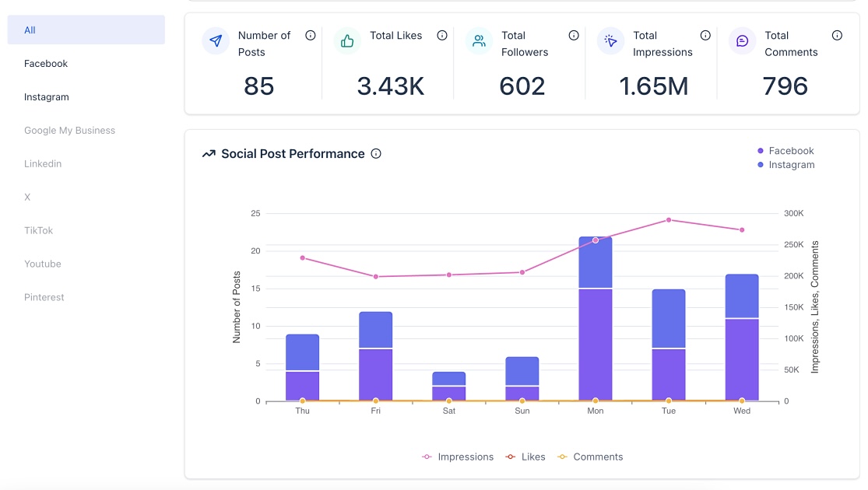
Task: Click the Total Impressions cursor icon
Action: pos(610,41)
